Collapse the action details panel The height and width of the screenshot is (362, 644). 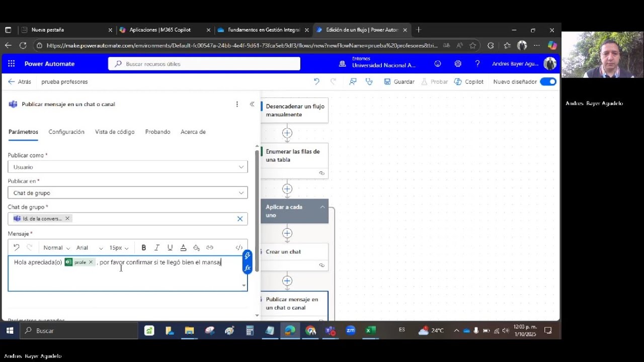coord(252,104)
